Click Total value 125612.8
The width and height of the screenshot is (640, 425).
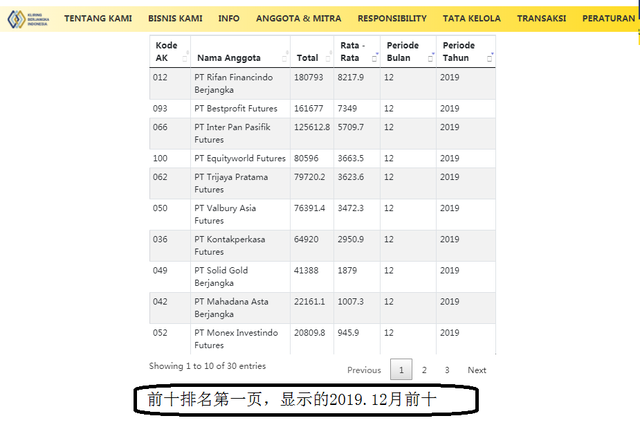(312, 127)
